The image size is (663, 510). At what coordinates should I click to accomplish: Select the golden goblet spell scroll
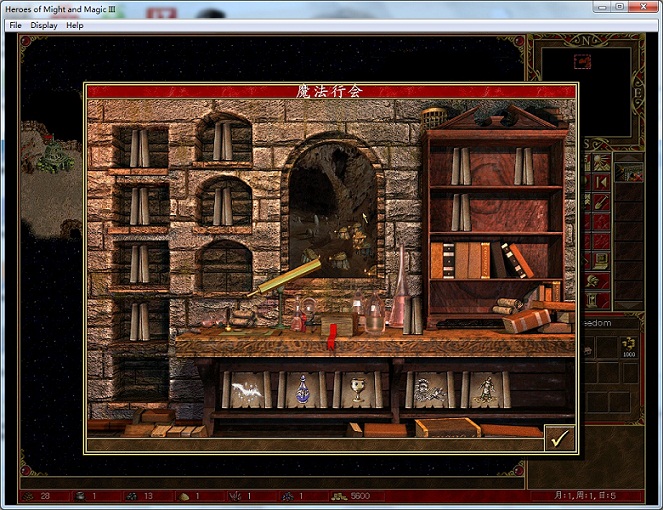coord(358,390)
